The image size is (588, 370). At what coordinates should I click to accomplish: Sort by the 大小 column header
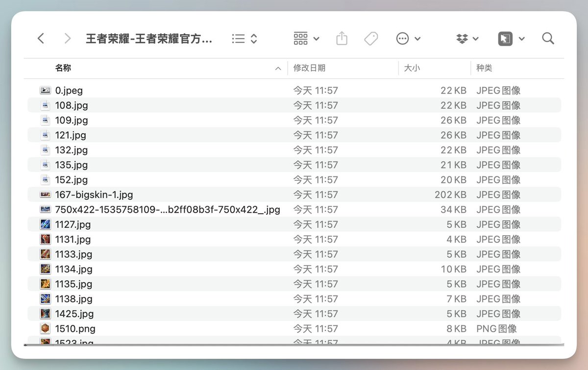412,68
